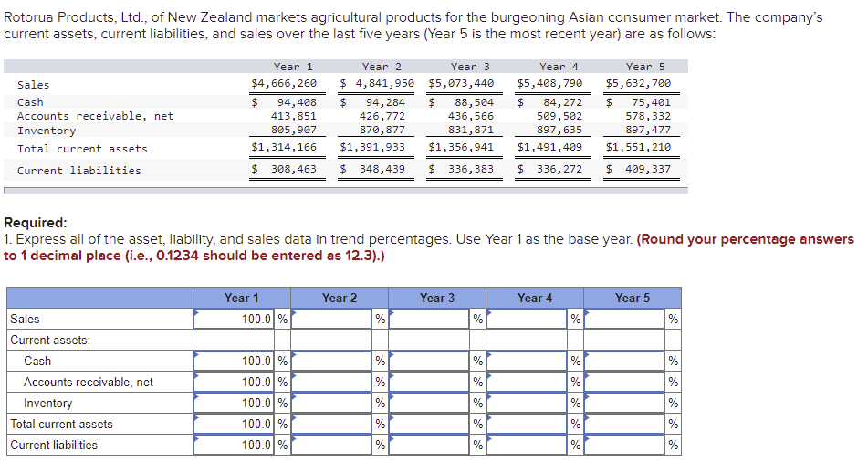
Task: Click the Inventory Year 1 input field
Action: (234, 403)
